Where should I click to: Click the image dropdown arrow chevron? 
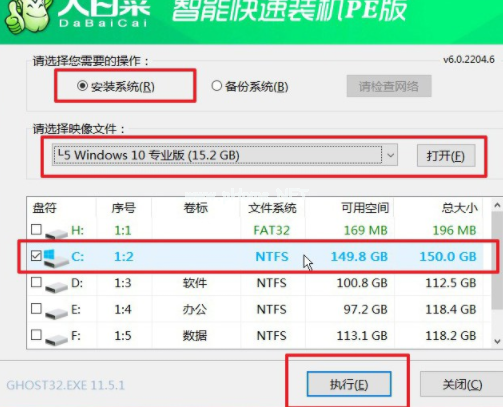coord(390,155)
